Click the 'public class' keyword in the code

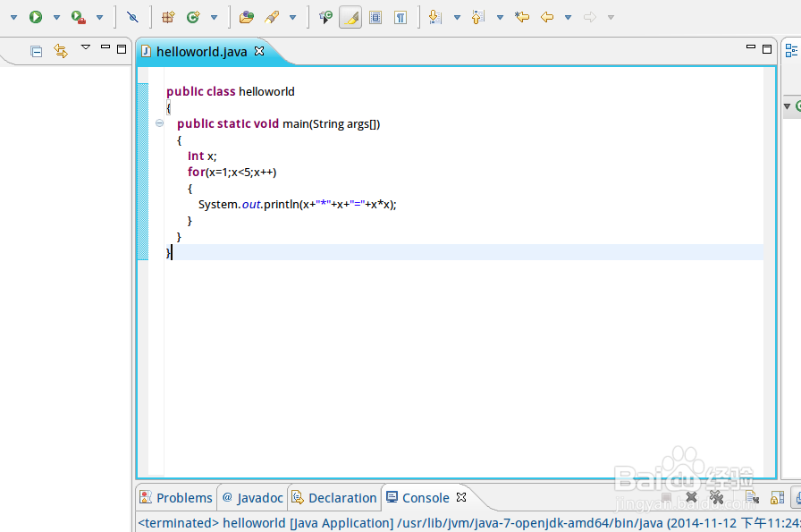coord(201,91)
